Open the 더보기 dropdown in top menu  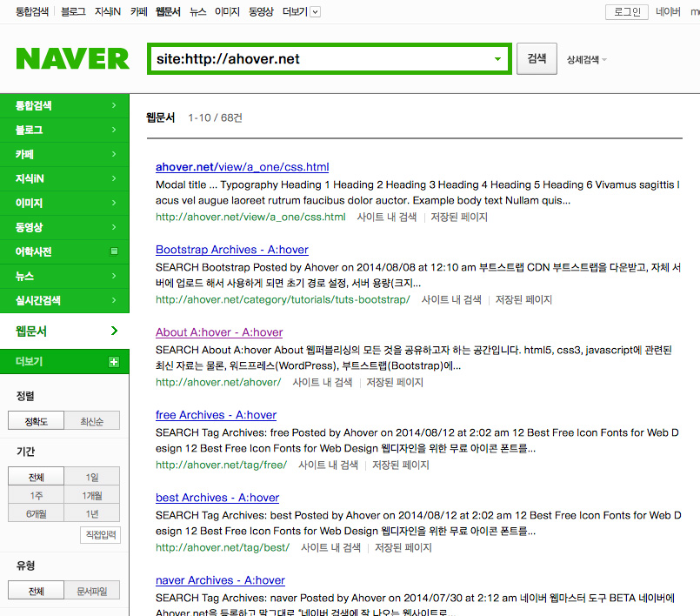click(x=302, y=11)
